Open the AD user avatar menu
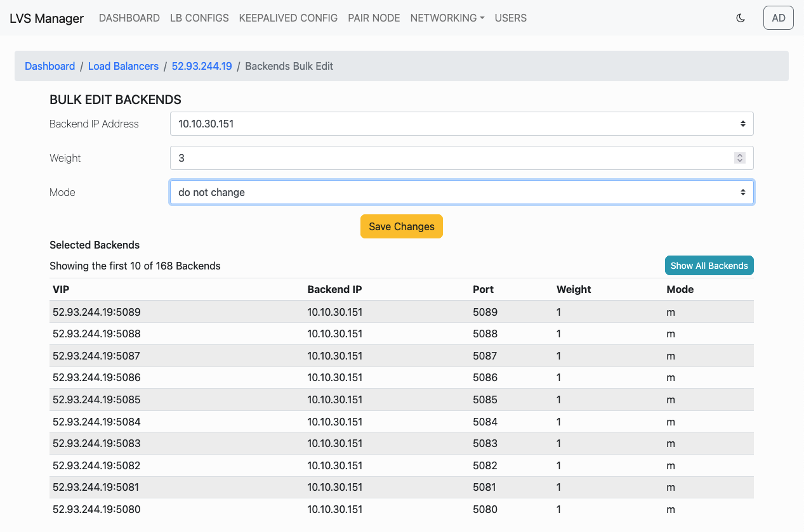804x532 pixels. pos(779,18)
